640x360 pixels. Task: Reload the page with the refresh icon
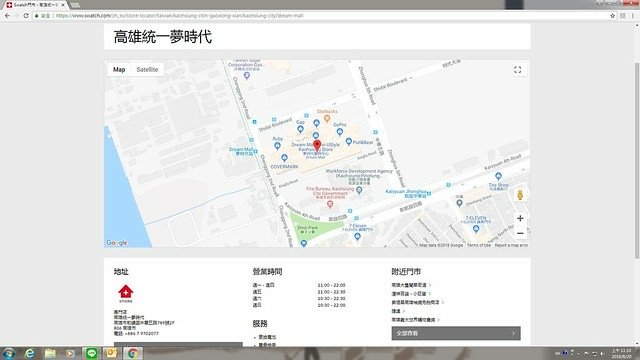26,16
